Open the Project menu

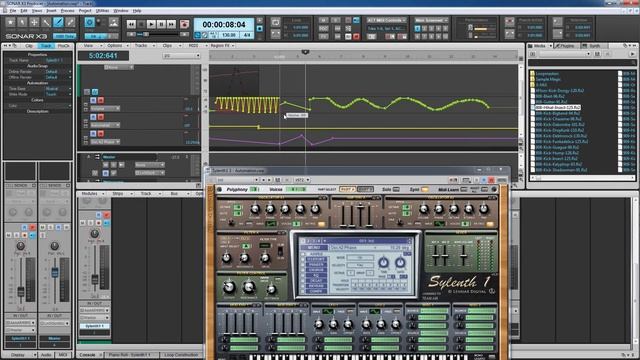coord(85,11)
